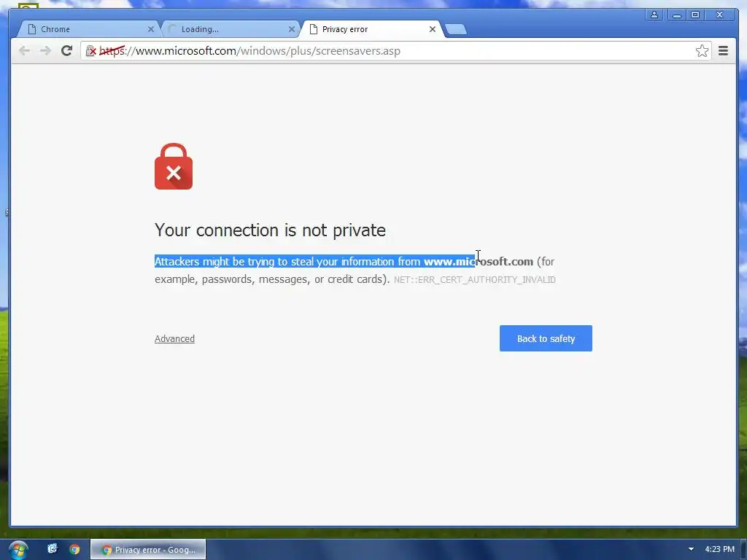The width and height of the screenshot is (747, 560).
Task: Click the bold www.microsoft.com text
Action: (479, 262)
